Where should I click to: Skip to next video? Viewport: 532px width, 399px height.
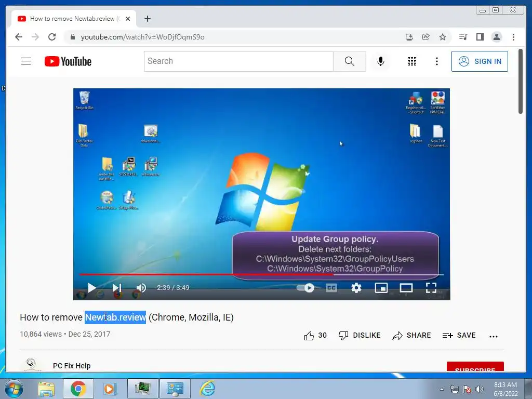[117, 288]
